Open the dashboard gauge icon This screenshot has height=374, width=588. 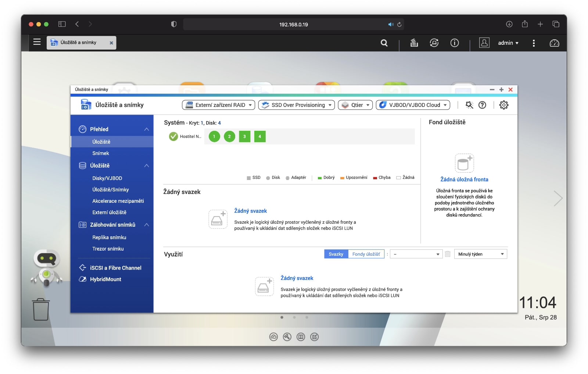[x=554, y=43]
